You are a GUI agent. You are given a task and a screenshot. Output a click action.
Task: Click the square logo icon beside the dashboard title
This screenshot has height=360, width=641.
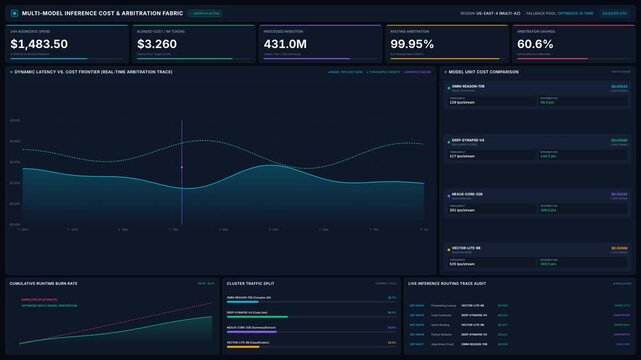(x=14, y=13)
